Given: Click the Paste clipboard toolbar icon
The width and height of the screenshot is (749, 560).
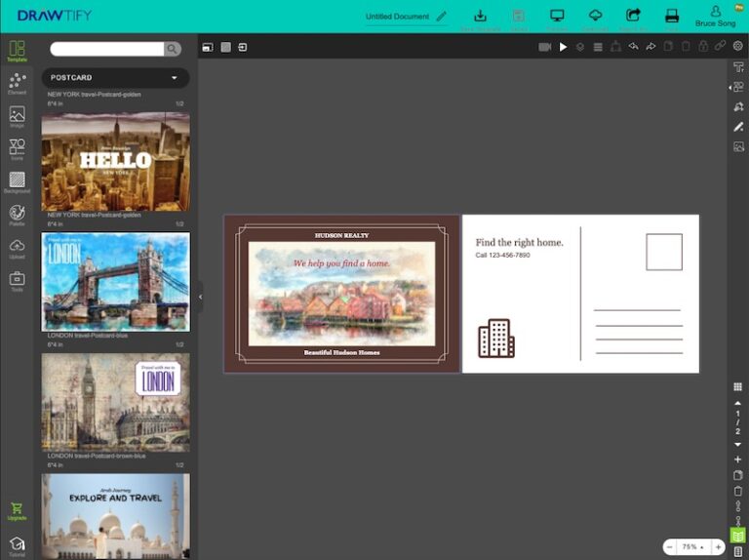Looking at the screenshot, I should 686,47.
